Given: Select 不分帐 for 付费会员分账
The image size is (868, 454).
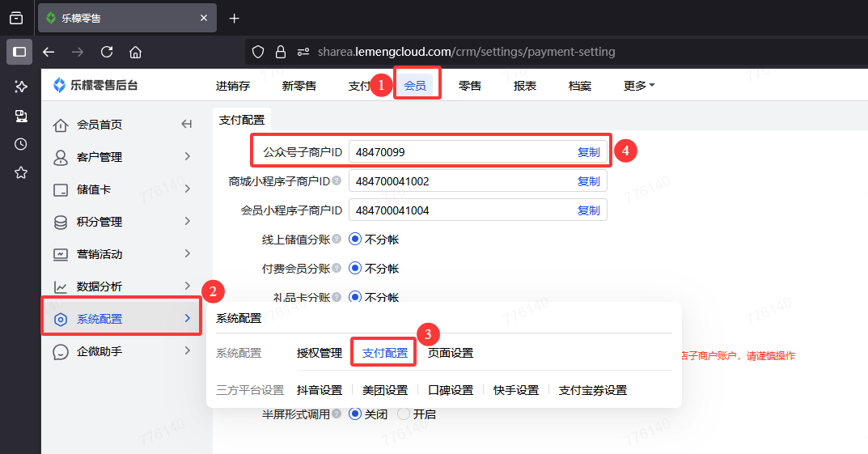Looking at the screenshot, I should coord(355,269).
